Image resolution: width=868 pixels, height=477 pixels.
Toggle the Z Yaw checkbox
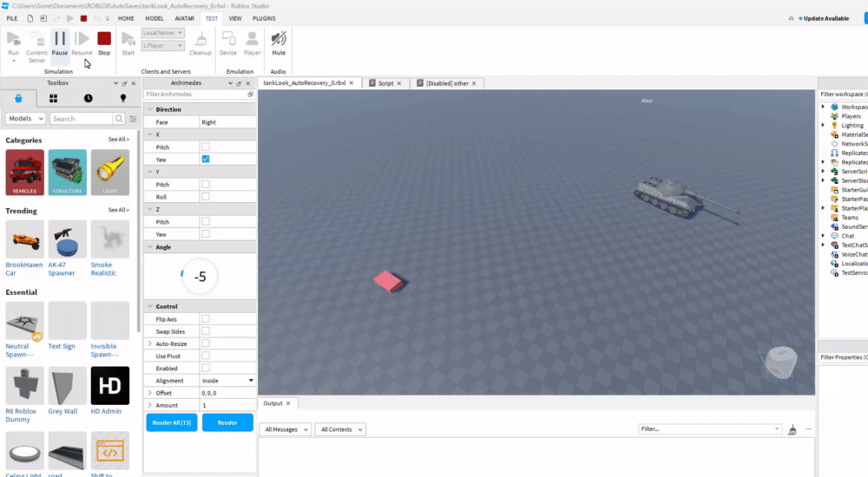(x=206, y=233)
